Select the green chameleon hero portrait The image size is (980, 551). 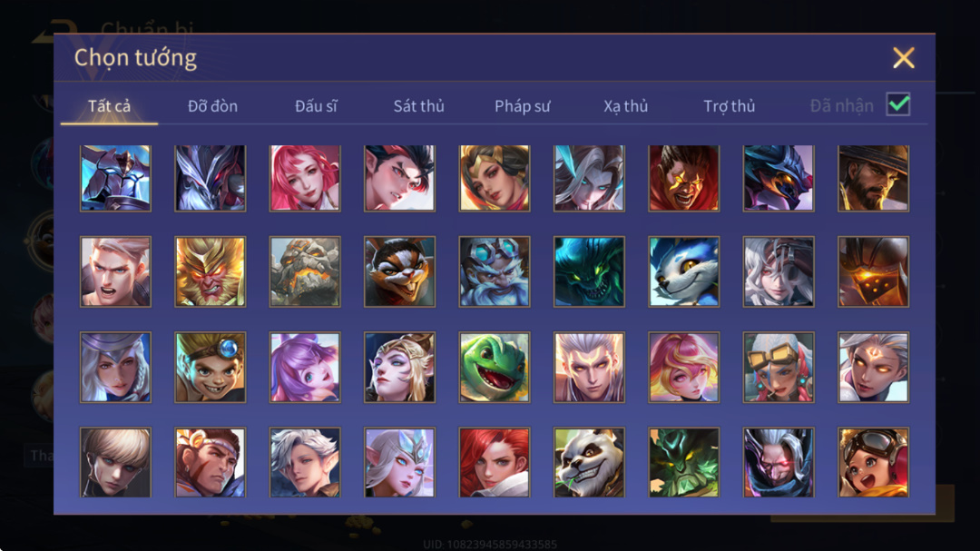(x=495, y=367)
